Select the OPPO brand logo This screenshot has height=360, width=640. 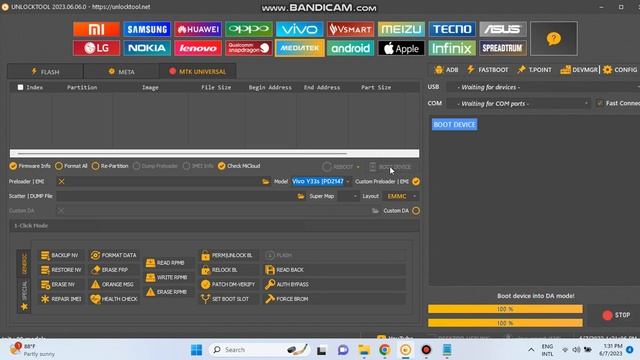(249, 29)
